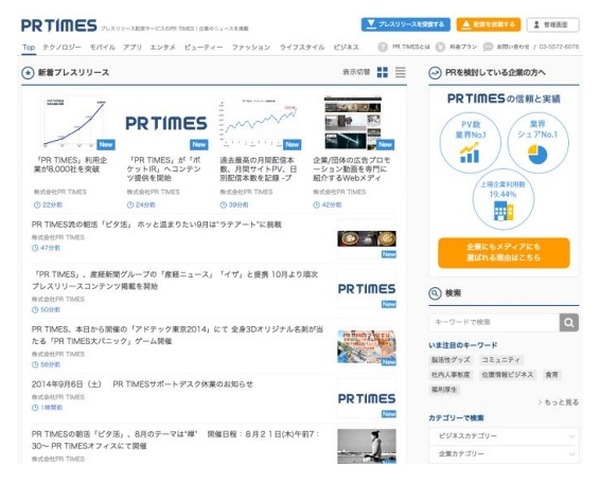Open the 料金プラン link
The image size is (600, 484).
click(x=463, y=47)
